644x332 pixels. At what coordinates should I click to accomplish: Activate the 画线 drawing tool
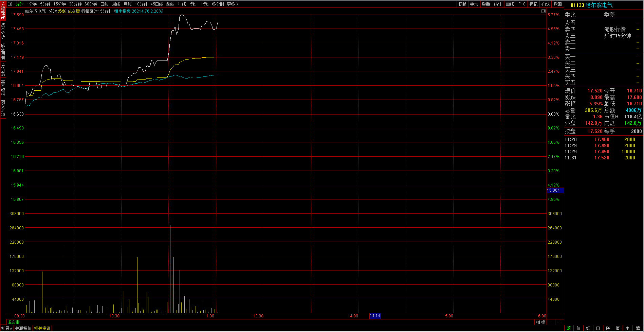pyautogui.click(x=510, y=4)
